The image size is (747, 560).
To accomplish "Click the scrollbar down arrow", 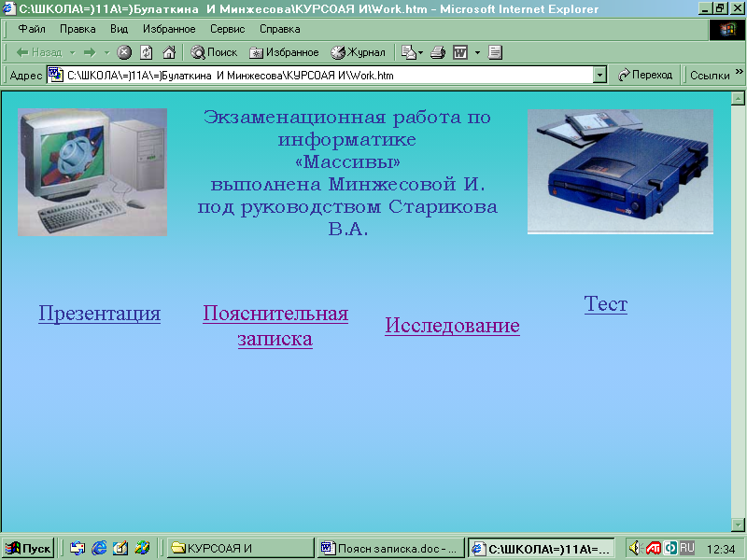I will click(738, 525).
